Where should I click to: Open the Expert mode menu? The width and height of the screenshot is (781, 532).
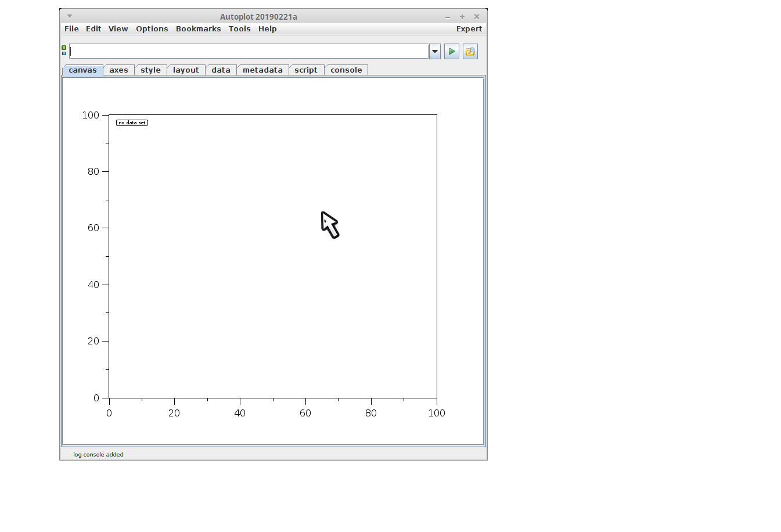(469, 29)
